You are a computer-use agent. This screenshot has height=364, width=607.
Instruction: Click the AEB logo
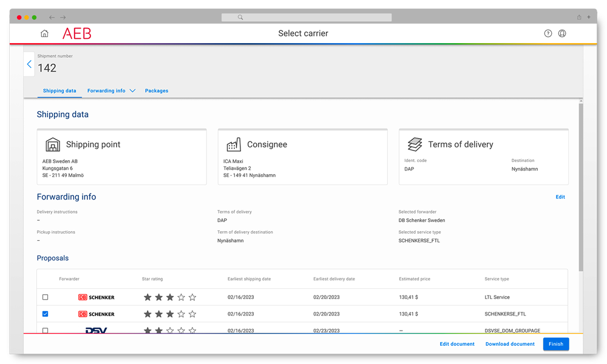coord(76,33)
